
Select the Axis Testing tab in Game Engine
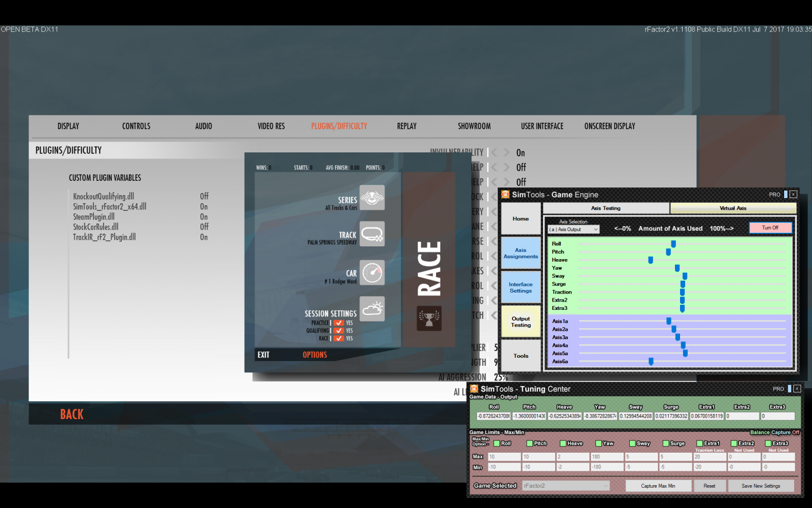(x=606, y=208)
